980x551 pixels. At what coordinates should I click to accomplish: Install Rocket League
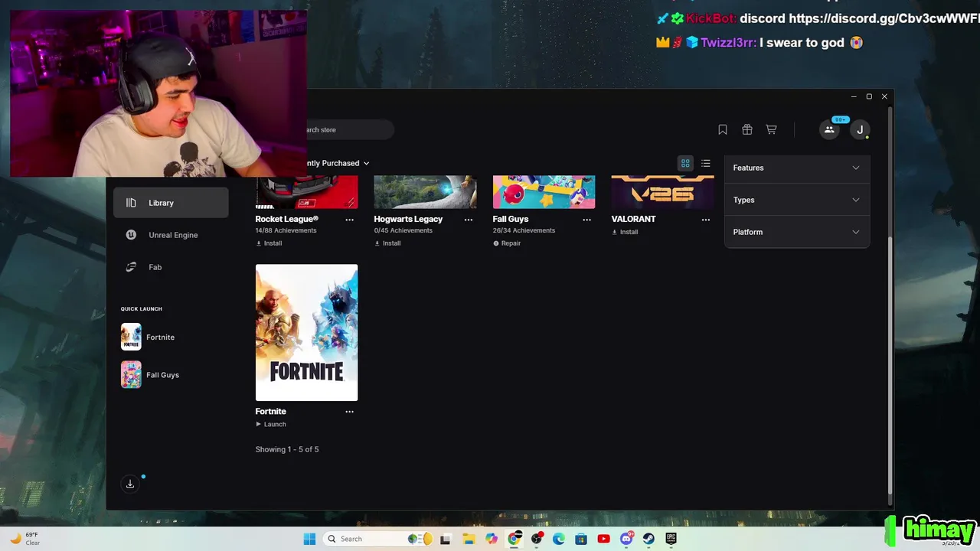click(269, 243)
